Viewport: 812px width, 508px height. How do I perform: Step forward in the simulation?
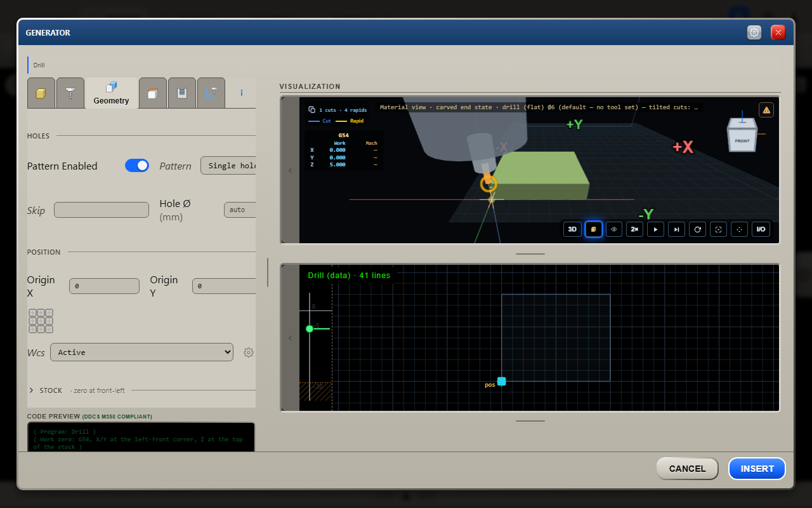(677, 229)
